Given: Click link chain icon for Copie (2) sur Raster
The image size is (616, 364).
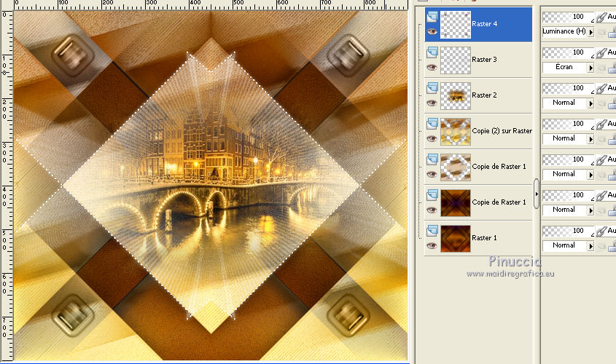Looking at the screenshot, I should tap(601, 124).
